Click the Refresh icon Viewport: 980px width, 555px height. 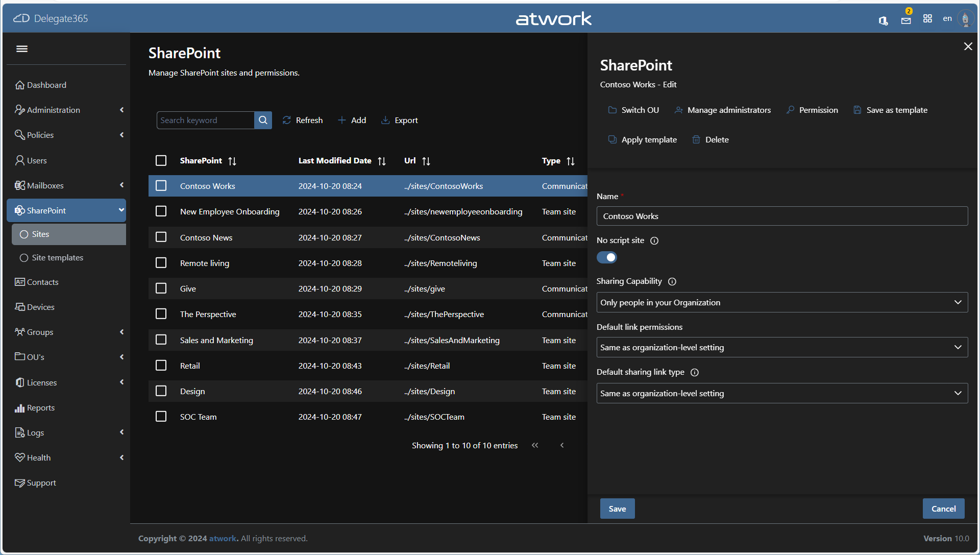pyautogui.click(x=287, y=120)
